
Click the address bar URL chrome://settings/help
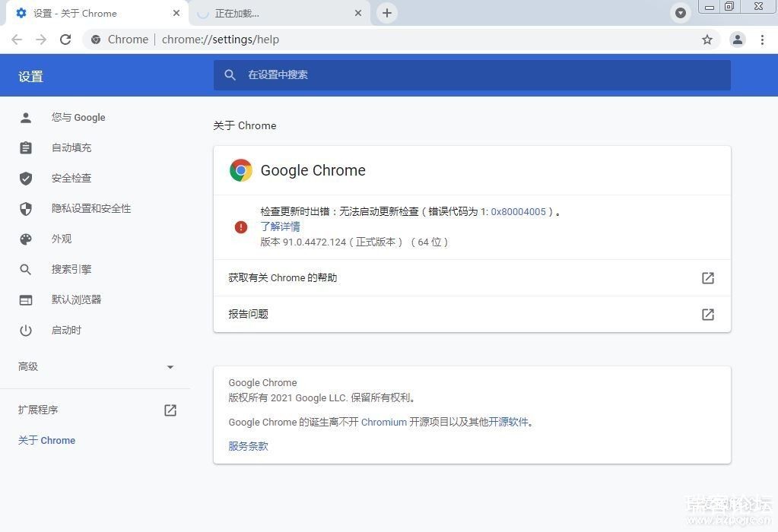click(x=221, y=40)
